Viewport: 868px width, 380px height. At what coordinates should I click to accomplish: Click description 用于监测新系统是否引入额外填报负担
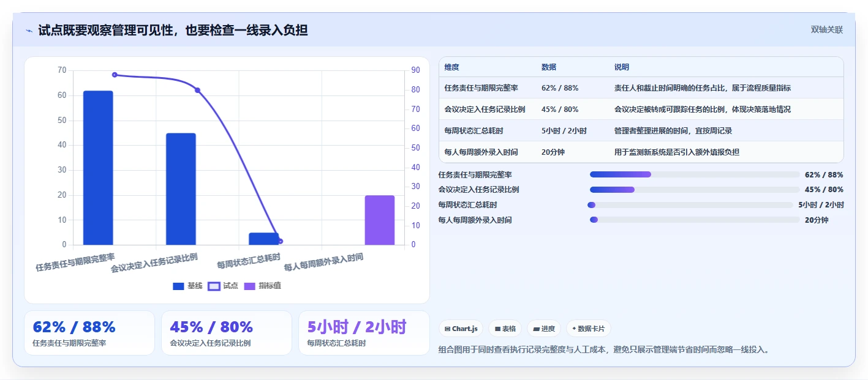[x=676, y=152]
